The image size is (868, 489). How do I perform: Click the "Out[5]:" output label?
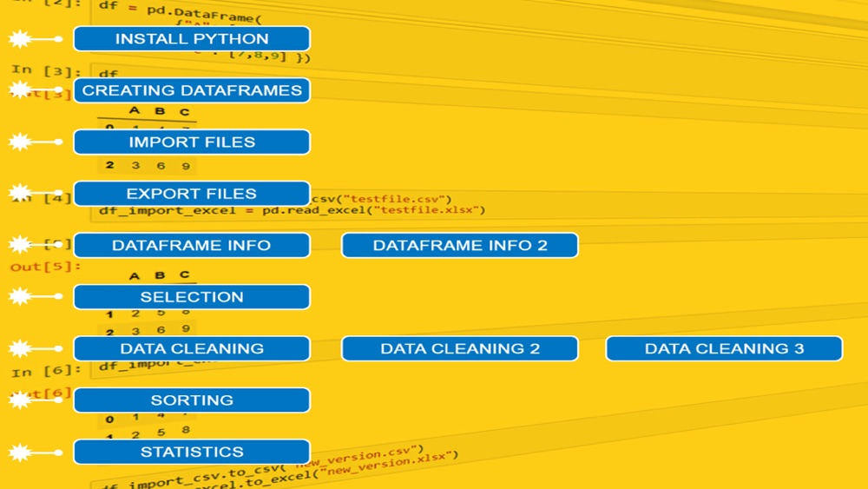pos(45,267)
